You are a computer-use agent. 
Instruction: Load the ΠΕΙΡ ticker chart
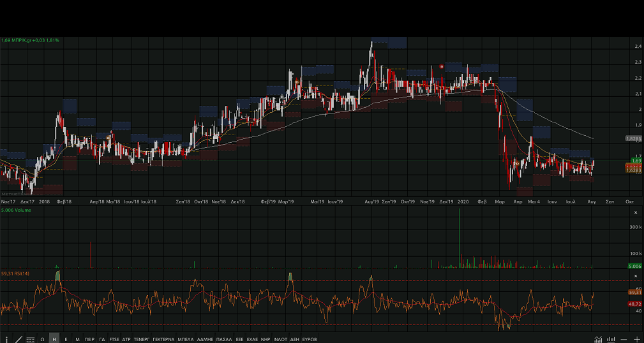pyautogui.click(x=89, y=339)
